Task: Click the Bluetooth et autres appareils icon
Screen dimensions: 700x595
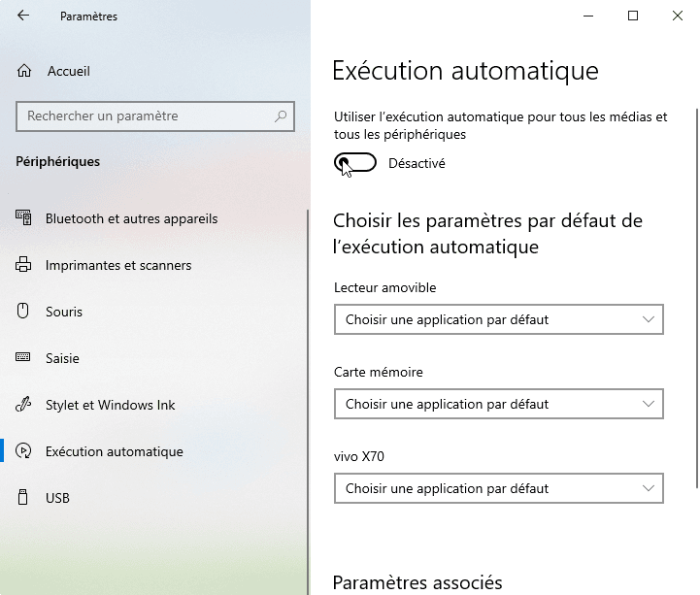Action: click(23, 217)
